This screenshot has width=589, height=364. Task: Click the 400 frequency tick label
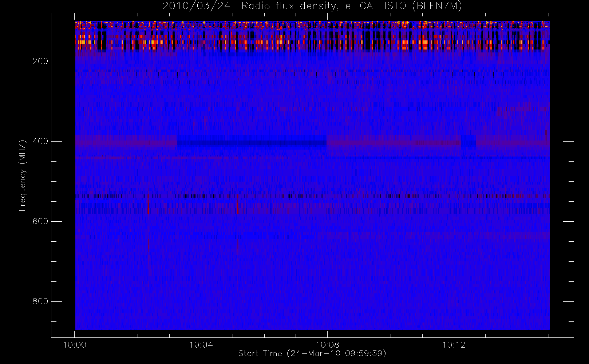click(x=40, y=141)
